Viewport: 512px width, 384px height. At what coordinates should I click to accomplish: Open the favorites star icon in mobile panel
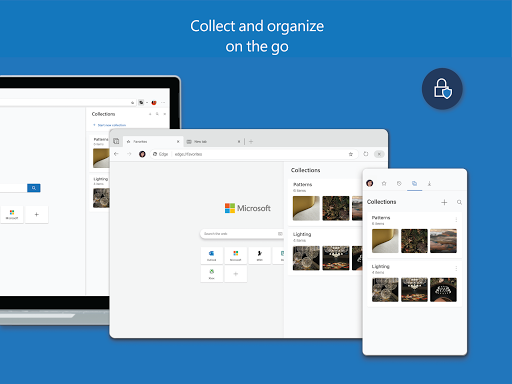coord(384,183)
